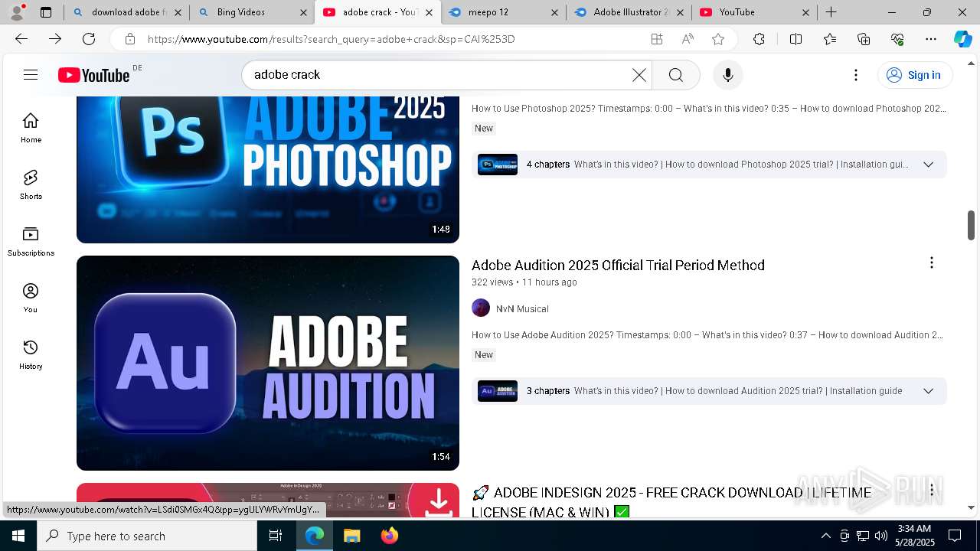Image resolution: width=980 pixels, height=551 pixels.
Task: Open more options for Adobe Audition video
Action: click(x=931, y=263)
